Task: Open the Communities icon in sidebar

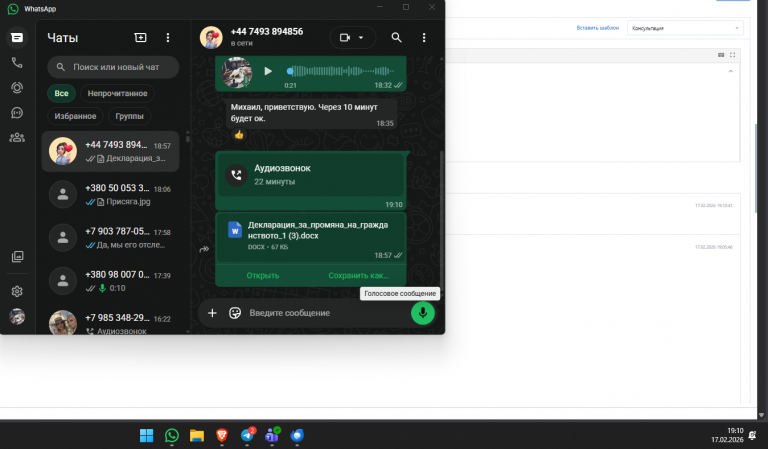Action: 17,138
